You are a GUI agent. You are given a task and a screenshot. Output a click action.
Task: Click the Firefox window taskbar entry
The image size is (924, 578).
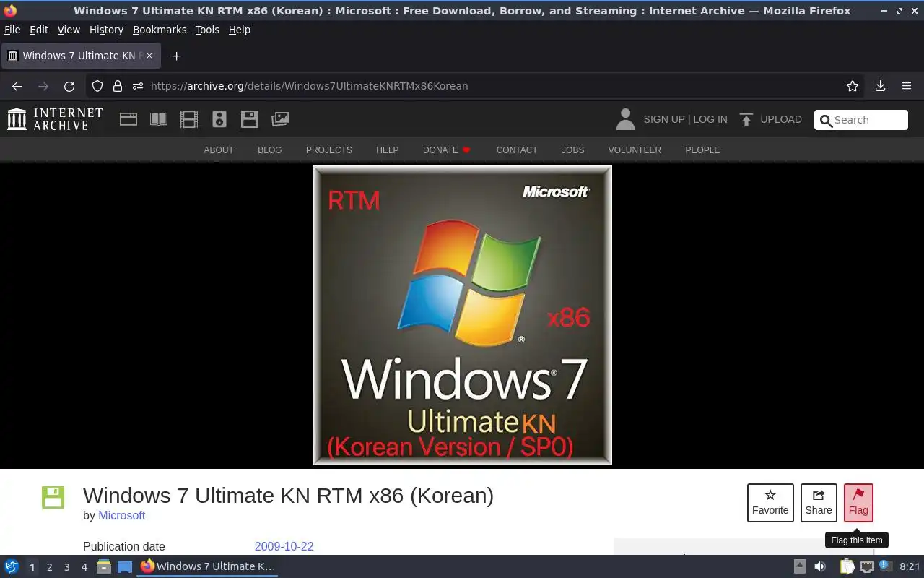coord(208,566)
